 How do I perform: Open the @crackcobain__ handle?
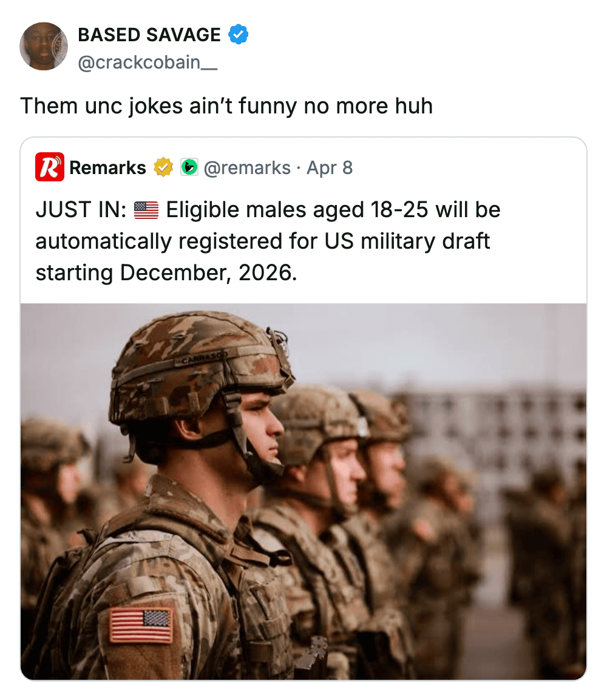pyautogui.click(x=148, y=62)
